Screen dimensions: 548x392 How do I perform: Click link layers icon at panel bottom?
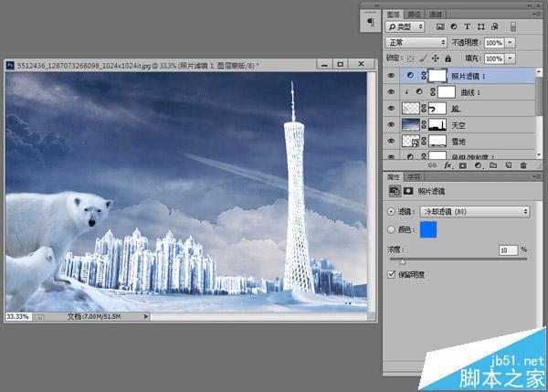click(x=432, y=165)
